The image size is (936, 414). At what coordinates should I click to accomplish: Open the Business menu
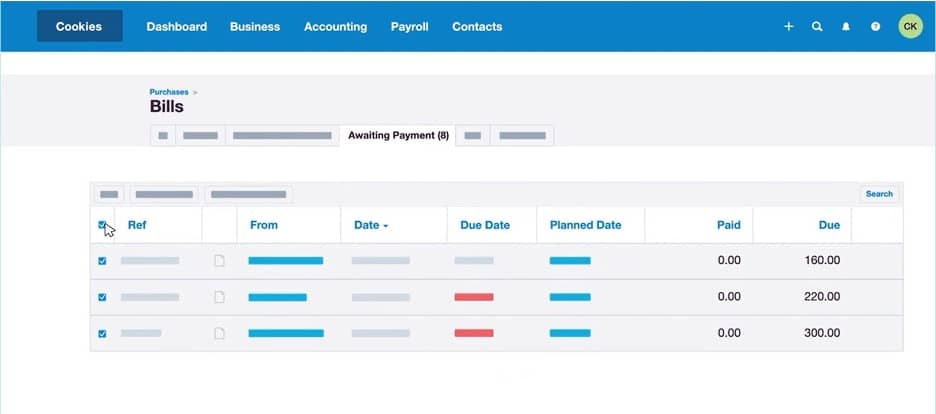coord(254,27)
